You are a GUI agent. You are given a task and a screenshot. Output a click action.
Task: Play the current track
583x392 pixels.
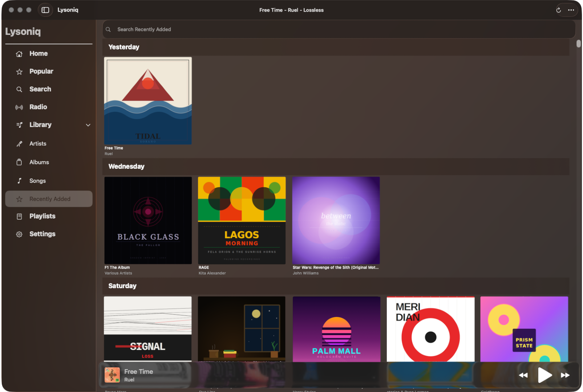pos(544,375)
